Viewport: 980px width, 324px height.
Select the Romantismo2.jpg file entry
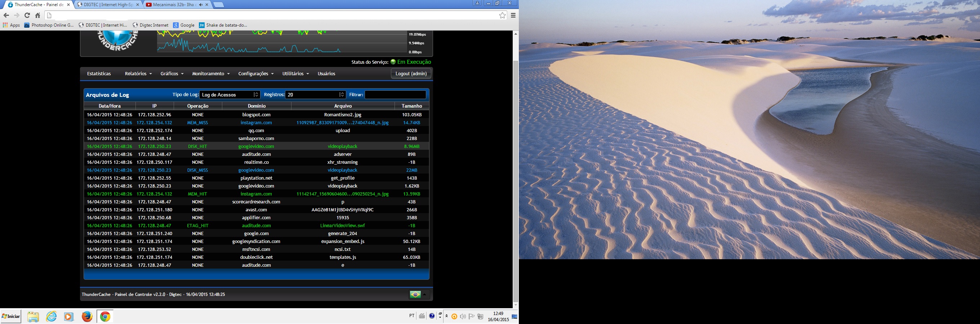click(x=343, y=115)
